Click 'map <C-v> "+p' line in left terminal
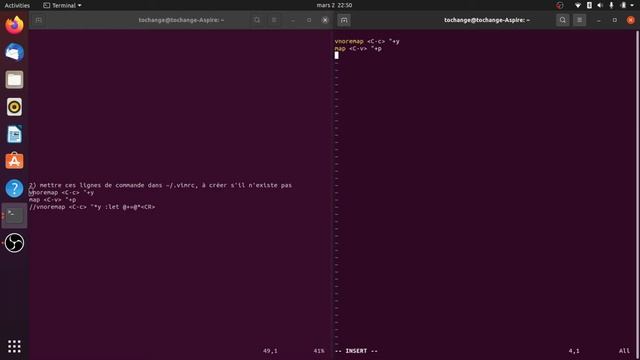This screenshot has height=360, width=640. tap(52, 200)
